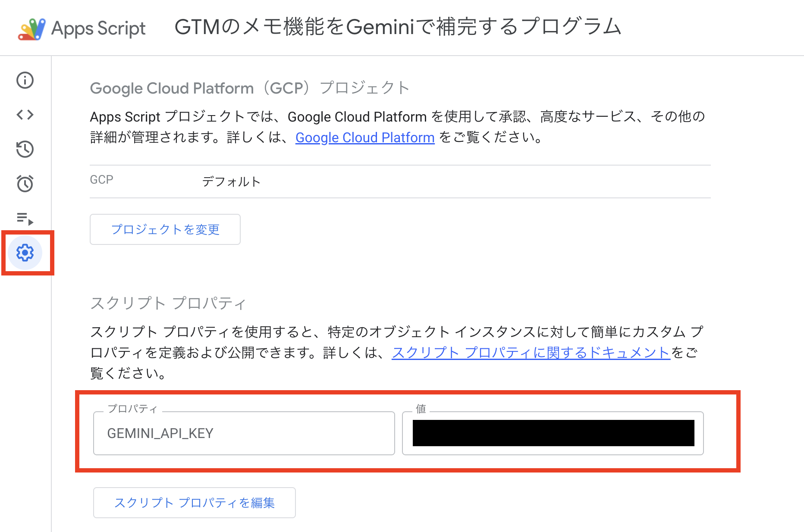Open the Google Cloud Platform link
The image size is (804, 532).
(x=364, y=138)
